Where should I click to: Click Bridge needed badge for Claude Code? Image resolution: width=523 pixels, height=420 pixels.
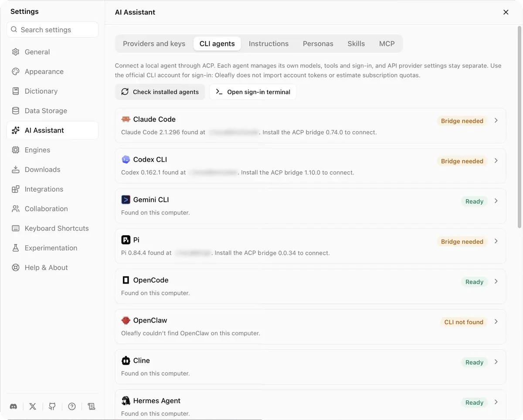462,121
